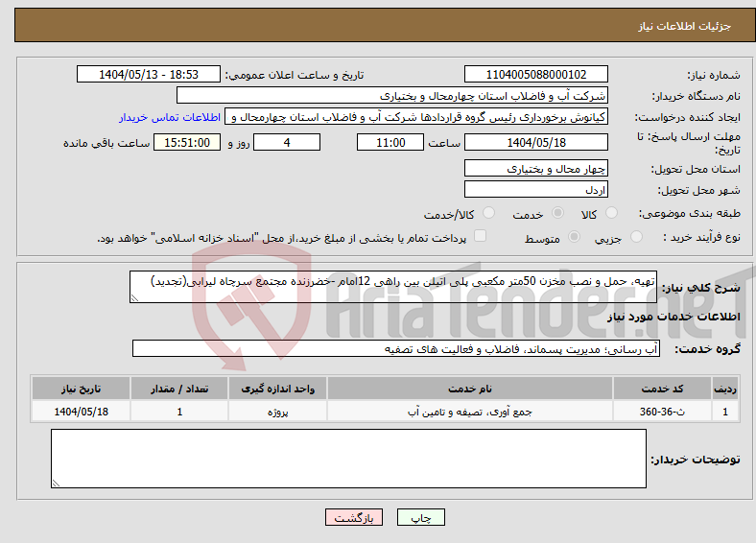
Task: Click the ردیف column header
Action: (725, 389)
